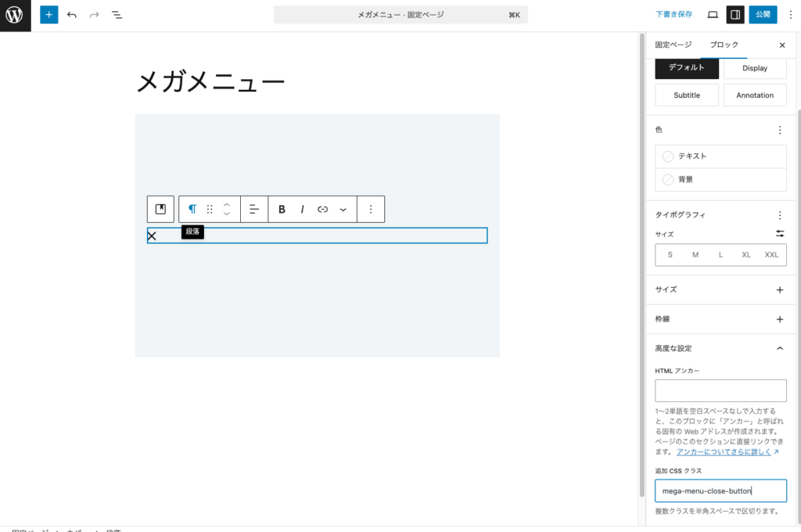The image size is (801, 532).
Task: Switch to the 固定ページ tab
Action: pos(673,45)
